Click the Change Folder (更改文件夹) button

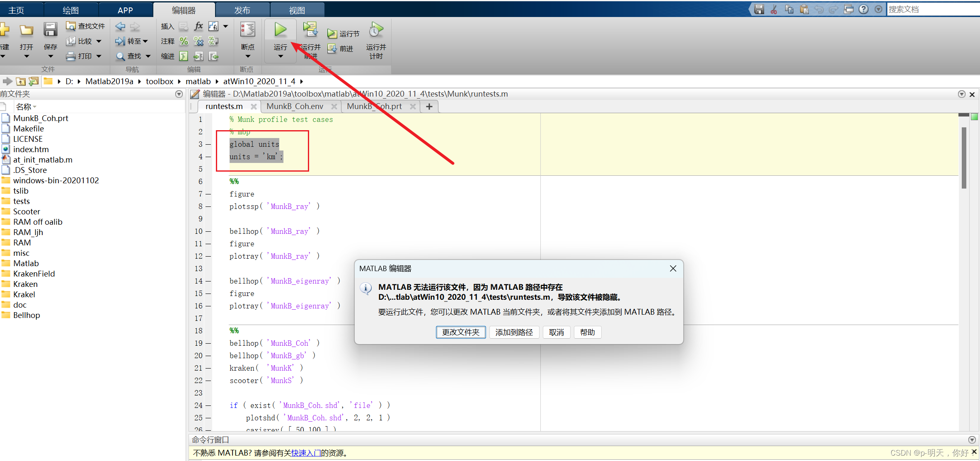(460, 332)
